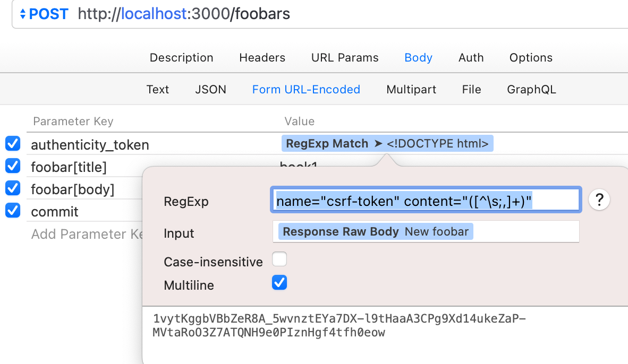Click the RegExp Match dynamic value token
Viewport: 628px width, 364px height.
pos(387,143)
